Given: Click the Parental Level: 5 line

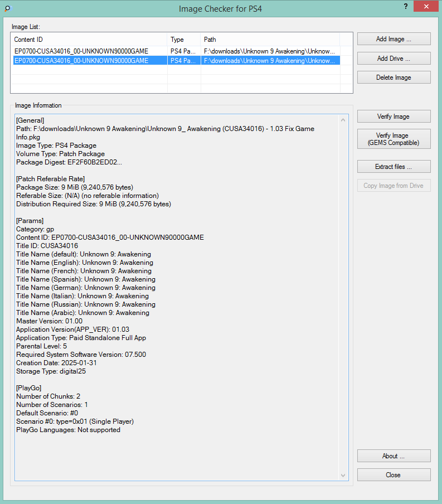Looking at the screenshot, I should click(x=42, y=346).
